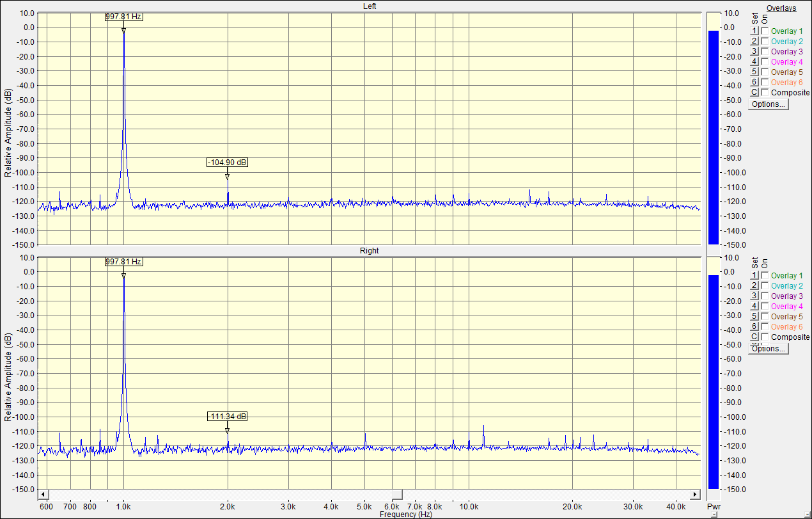
Task: Click Set button 4 in Left channel overlays
Action: (754, 61)
